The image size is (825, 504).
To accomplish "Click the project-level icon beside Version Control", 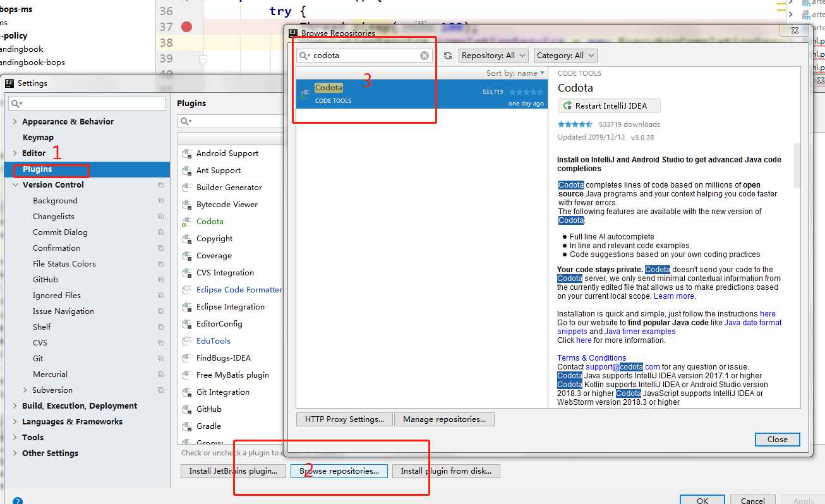I will point(161,185).
